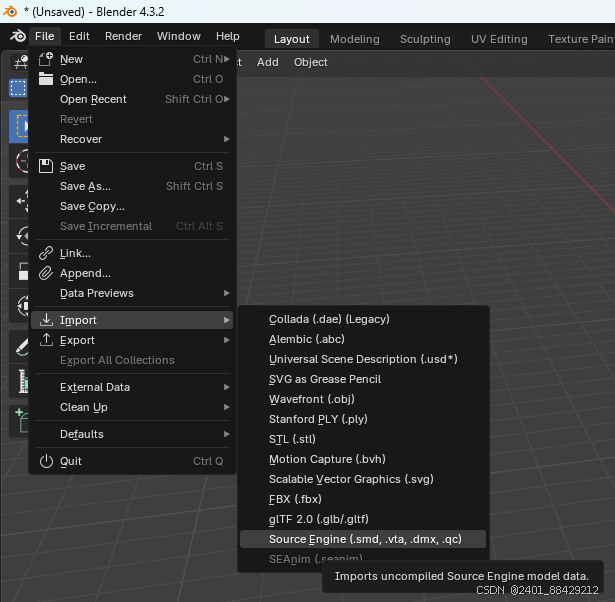Import Alembic (.abc) file

pyautogui.click(x=363, y=339)
